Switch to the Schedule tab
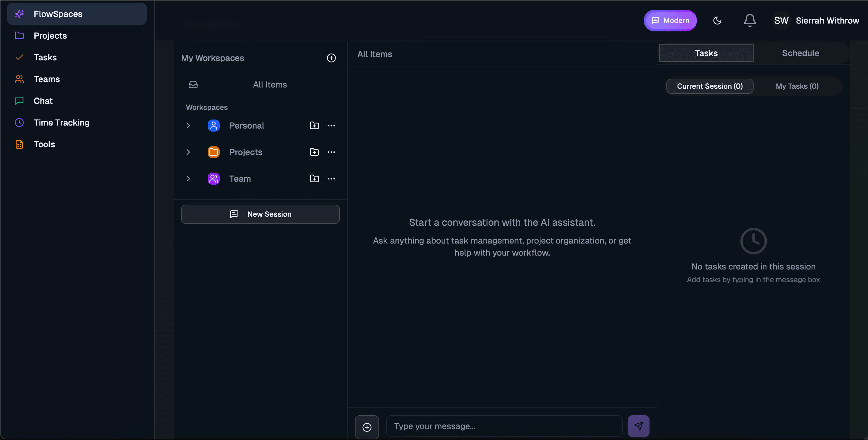This screenshot has width=868, height=440. (x=800, y=53)
